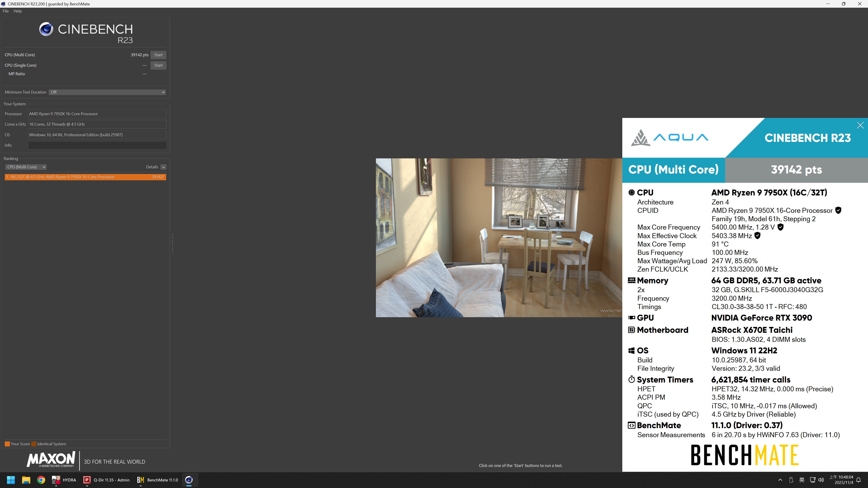Start the CPU (Single Core) test
Viewport: 868px width, 488px height.
[158, 65]
